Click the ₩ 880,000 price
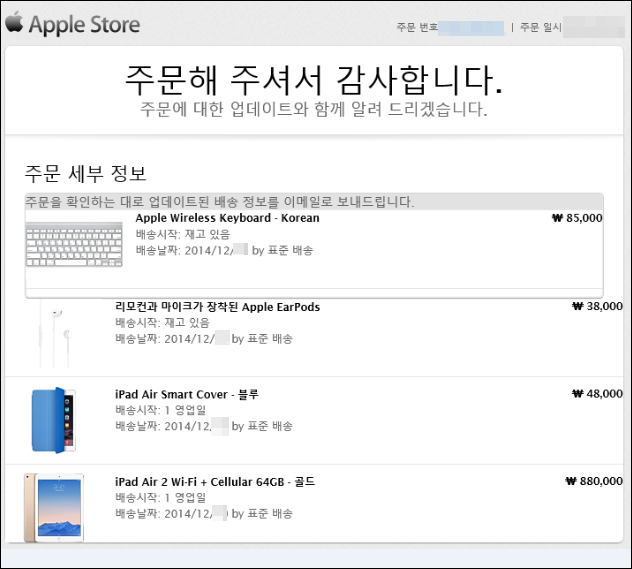 [x=594, y=481]
